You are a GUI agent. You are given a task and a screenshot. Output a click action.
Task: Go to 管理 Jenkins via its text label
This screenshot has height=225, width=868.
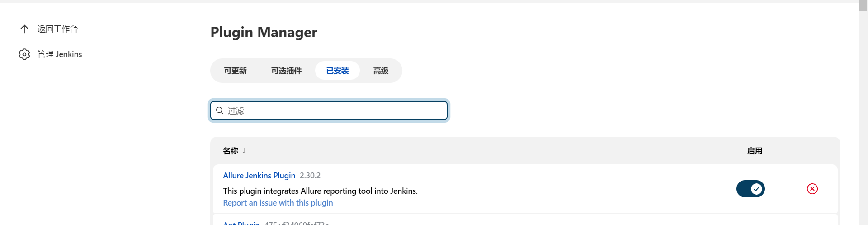[60, 54]
